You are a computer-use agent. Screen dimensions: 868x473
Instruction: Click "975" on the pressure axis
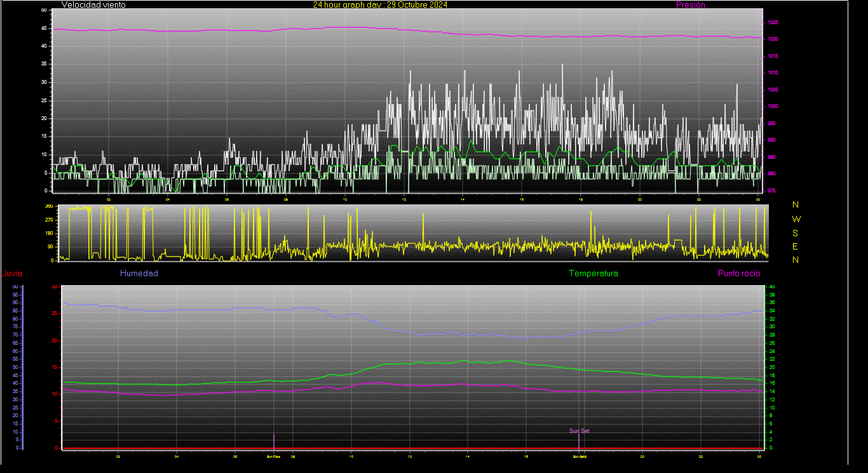click(771, 190)
